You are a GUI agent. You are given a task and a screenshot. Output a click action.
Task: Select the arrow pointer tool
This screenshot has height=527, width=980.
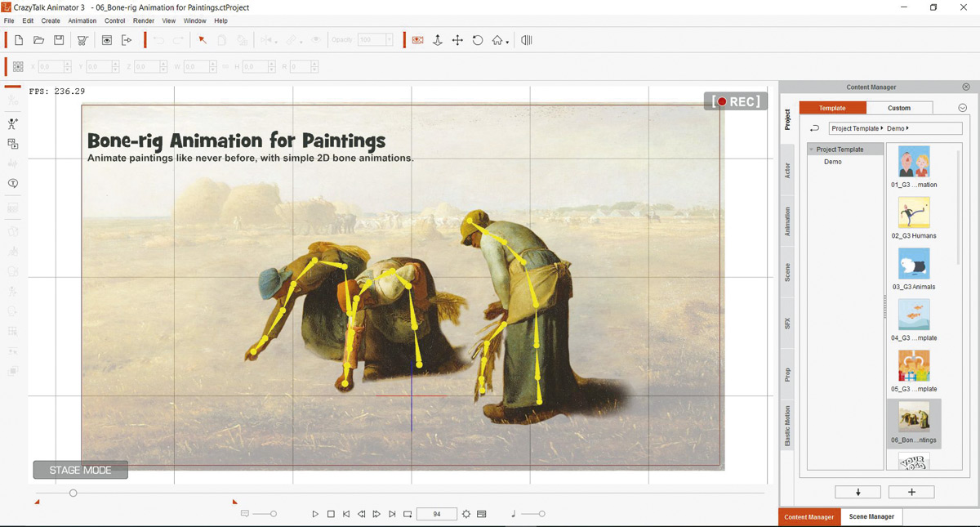pos(203,40)
